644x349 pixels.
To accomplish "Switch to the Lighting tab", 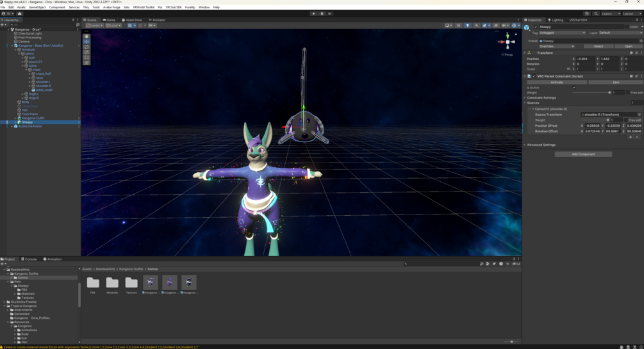I will [x=556, y=20].
